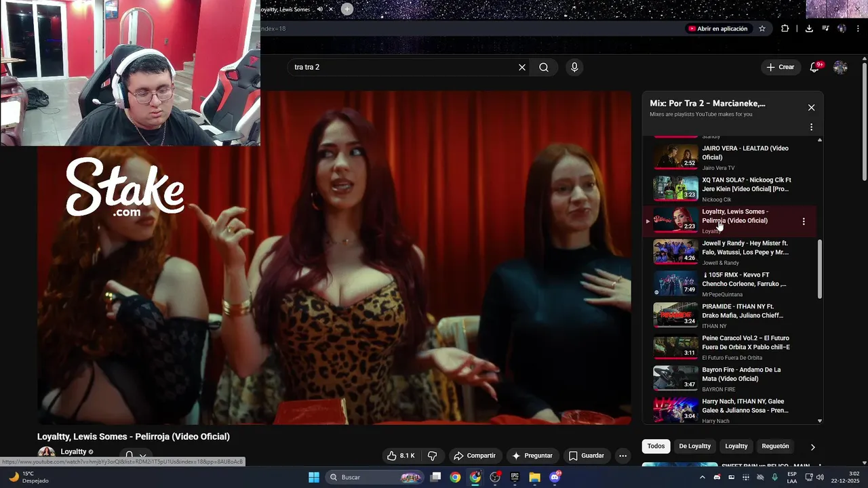Show more filter chips with right arrow
This screenshot has width=868, height=488.
(x=812, y=447)
